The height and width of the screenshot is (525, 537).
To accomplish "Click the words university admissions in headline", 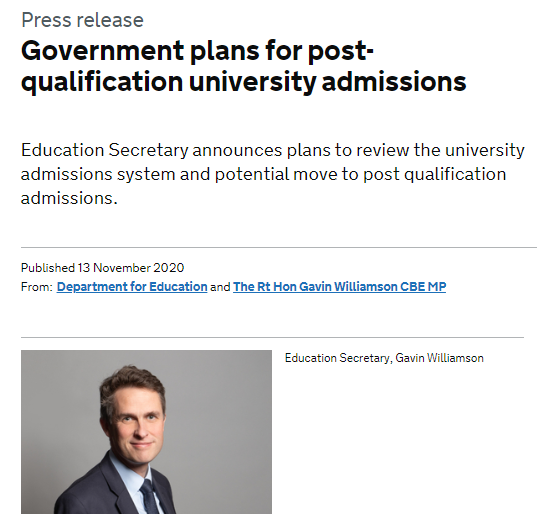I will pos(327,82).
